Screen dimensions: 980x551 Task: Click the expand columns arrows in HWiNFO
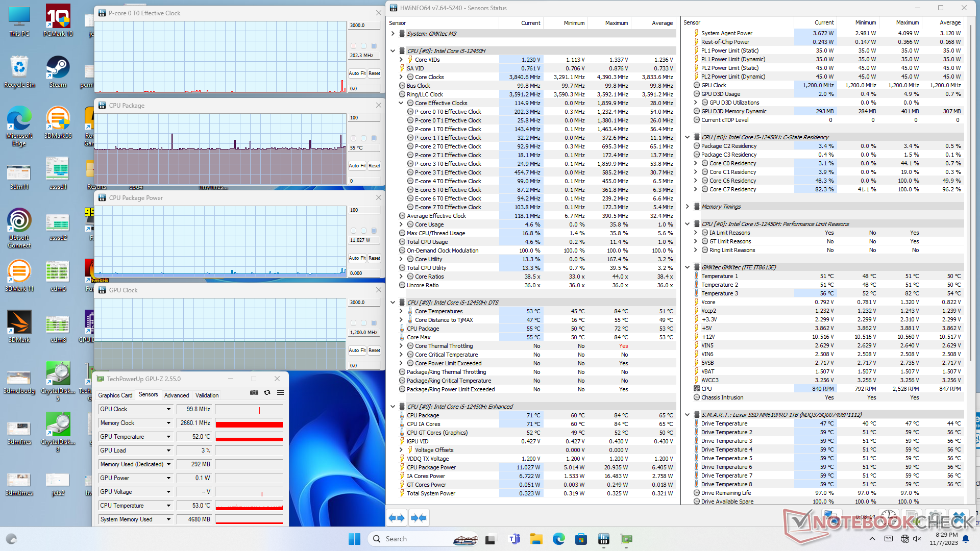tap(397, 518)
